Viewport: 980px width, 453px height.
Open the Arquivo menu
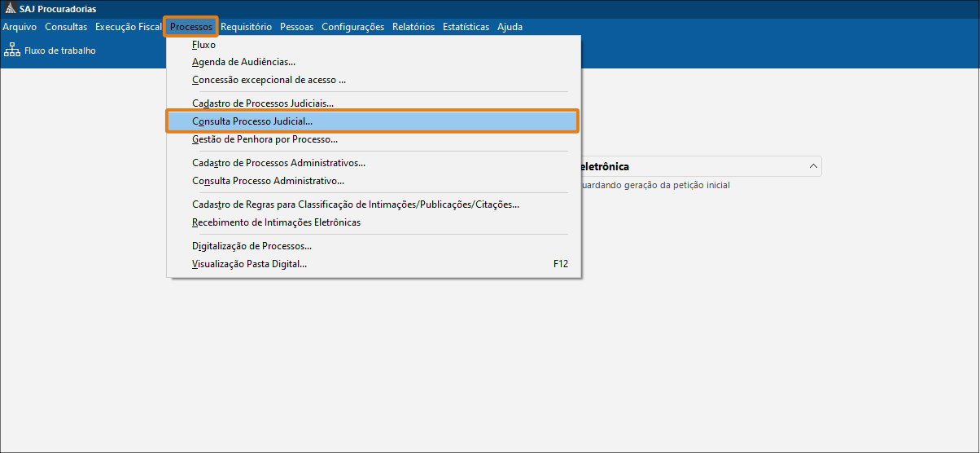tap(20, 27)
